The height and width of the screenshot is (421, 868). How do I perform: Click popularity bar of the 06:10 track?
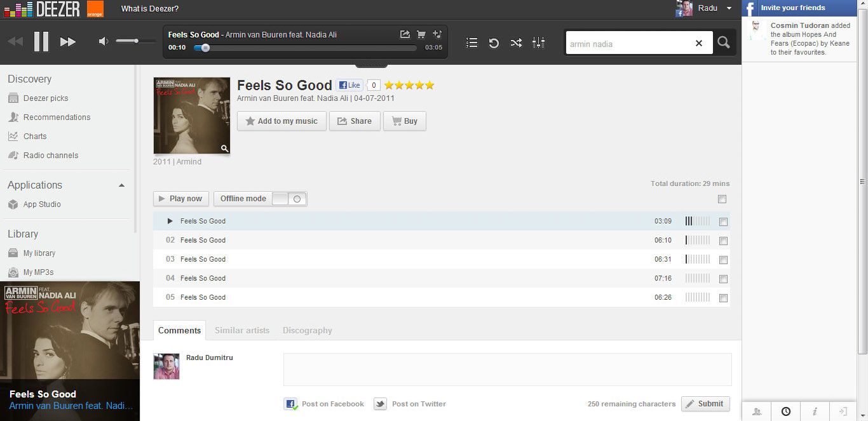pos(698,241)
